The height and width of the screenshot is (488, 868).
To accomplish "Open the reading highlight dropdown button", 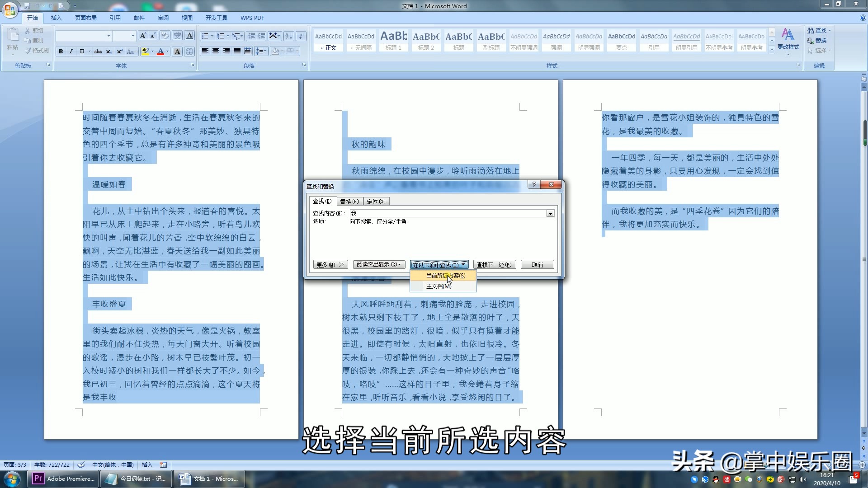I will pos(378,265).
